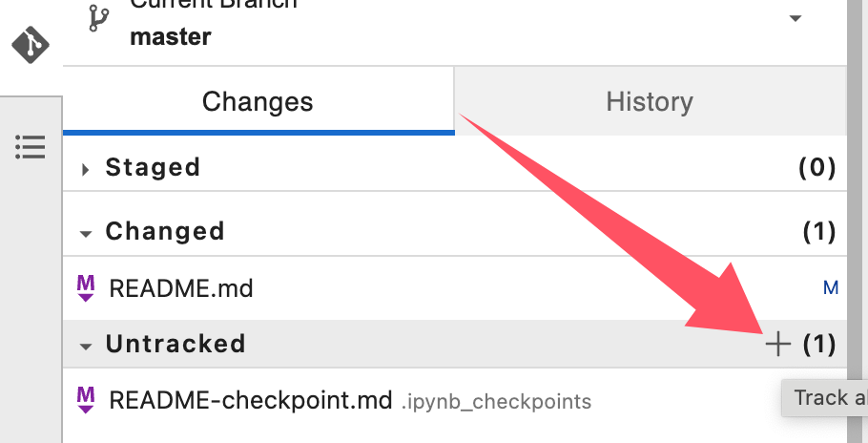Click the .ipynb_checkpoints folder path text

[497, 401]
